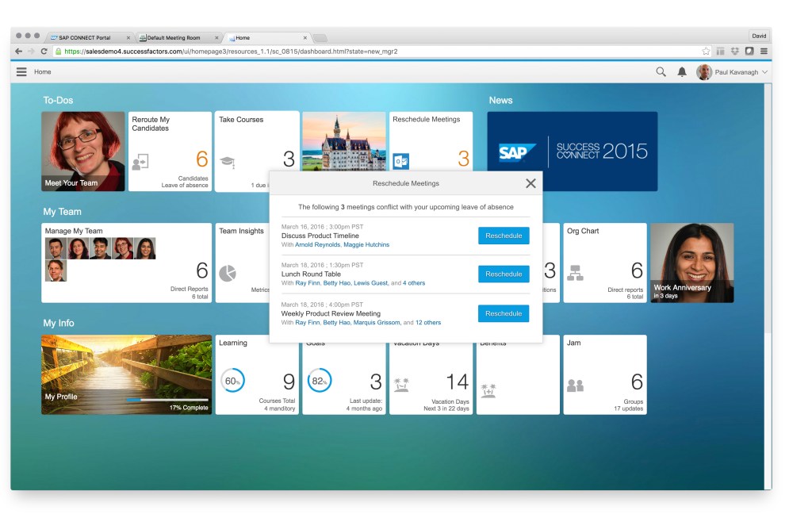Click the Org Chart hierarchy icon

(x=575, y=273)
